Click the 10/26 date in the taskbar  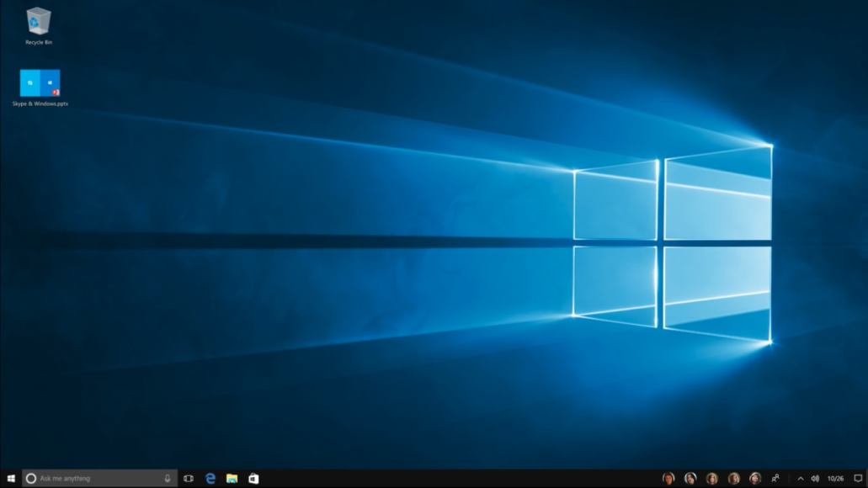(x=835, y=479)
